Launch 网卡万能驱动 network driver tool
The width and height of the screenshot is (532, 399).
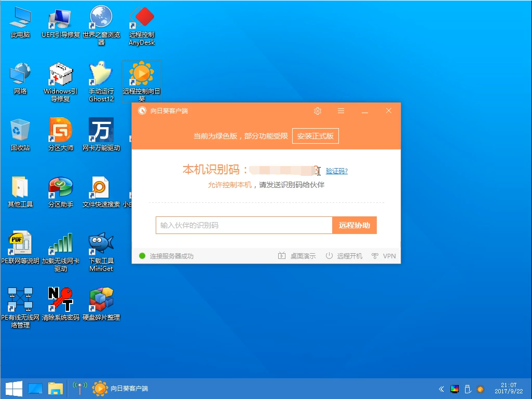101,129
